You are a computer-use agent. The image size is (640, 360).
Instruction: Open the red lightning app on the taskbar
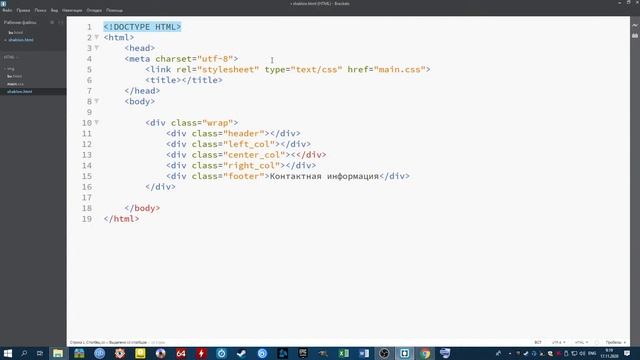[x=201, y=353]
